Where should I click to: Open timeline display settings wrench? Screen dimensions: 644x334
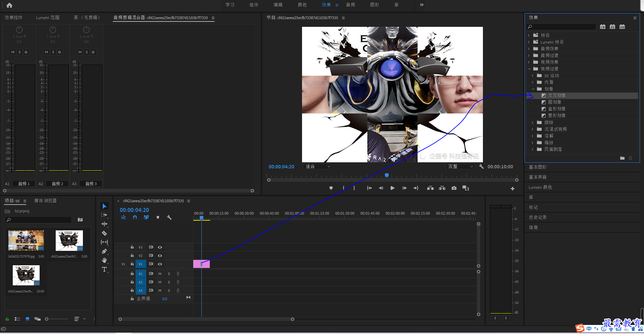tap(169, 217)
